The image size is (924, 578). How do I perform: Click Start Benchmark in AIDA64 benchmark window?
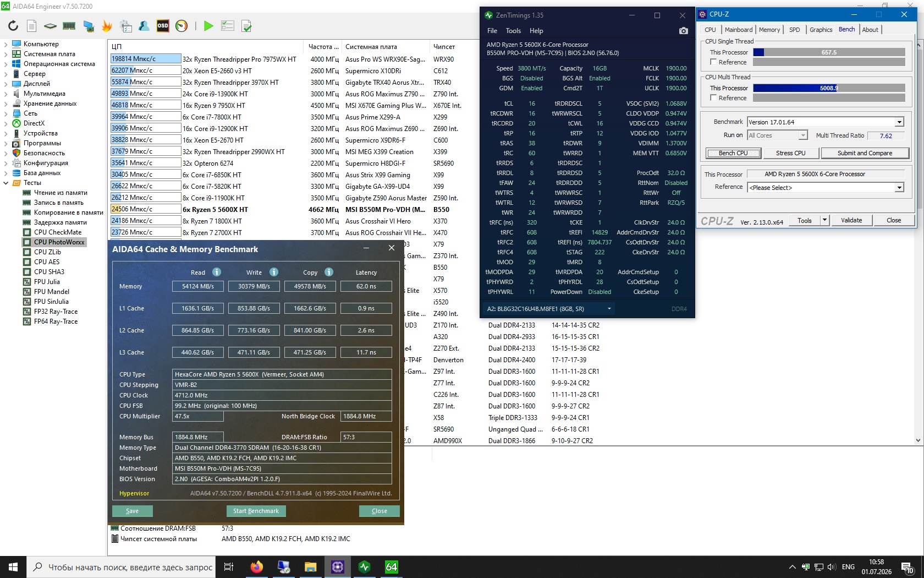click(x=256, y=511)
